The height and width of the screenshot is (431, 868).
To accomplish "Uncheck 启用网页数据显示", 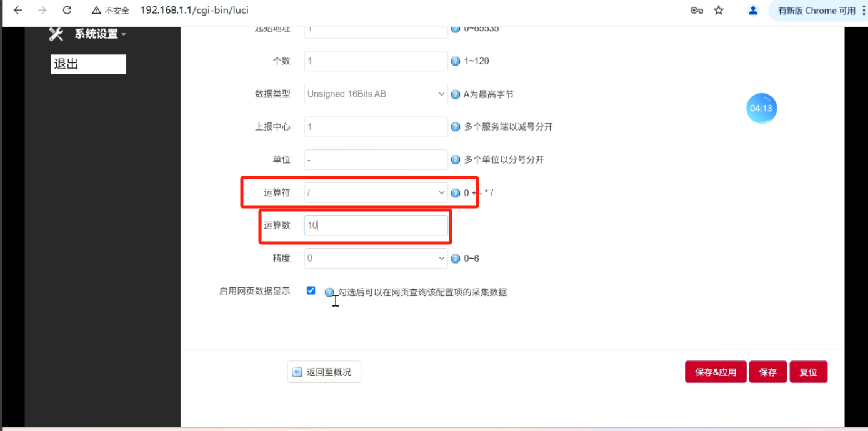I will 311,290.
